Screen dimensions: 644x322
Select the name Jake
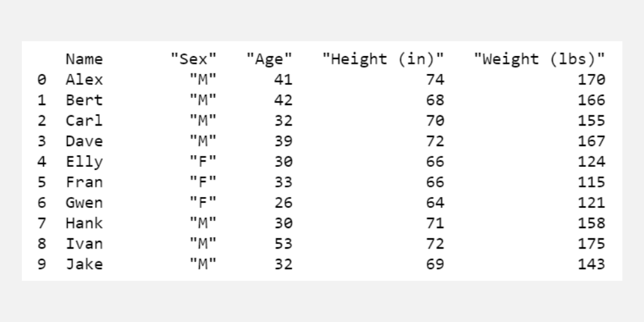coord(84,264)
